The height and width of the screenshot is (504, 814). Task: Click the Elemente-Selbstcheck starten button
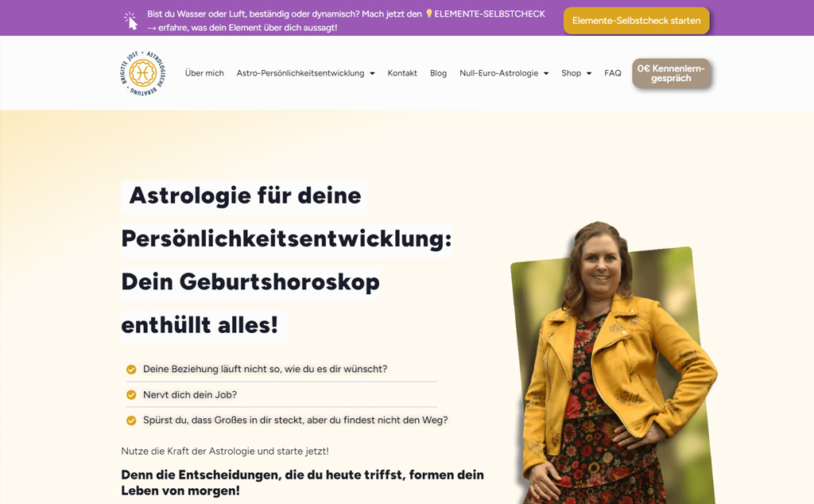(637, 21)
